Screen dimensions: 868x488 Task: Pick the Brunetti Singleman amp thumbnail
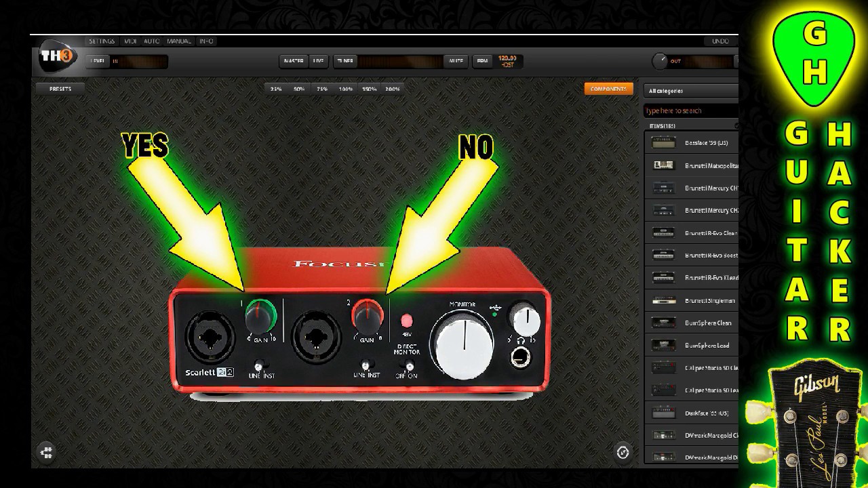(664, 300)
